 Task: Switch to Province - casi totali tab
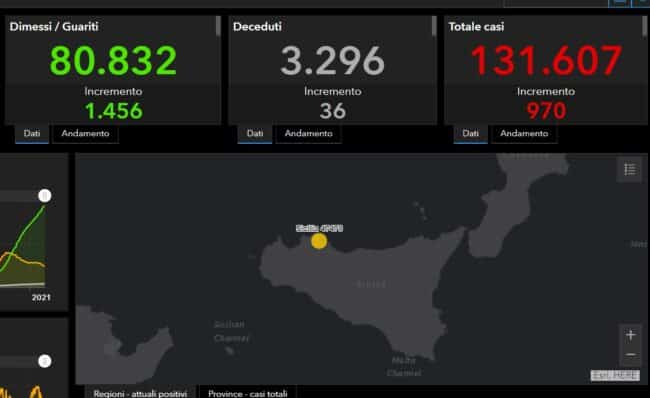[247, 393]
